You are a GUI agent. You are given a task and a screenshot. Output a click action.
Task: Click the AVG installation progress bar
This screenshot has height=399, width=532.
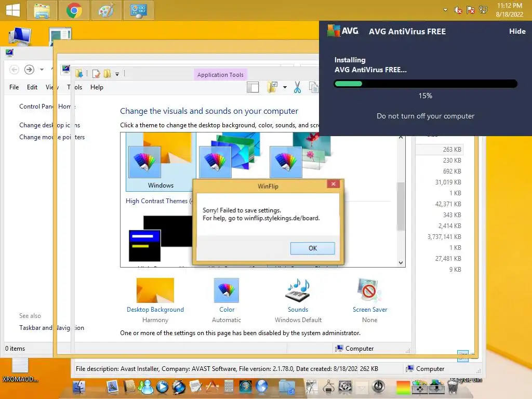425,84
